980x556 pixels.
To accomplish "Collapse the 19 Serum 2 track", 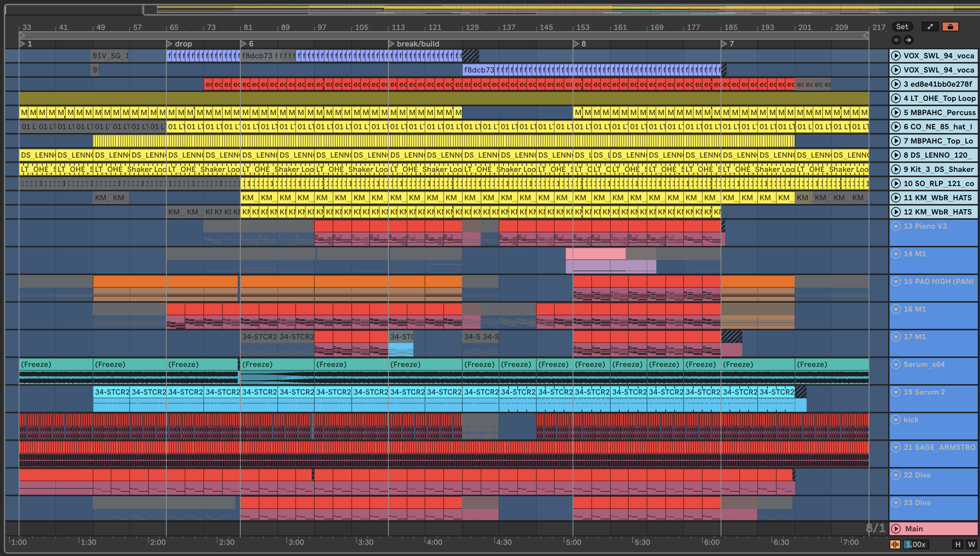I will pyautogui.click(x=896, y=392).
